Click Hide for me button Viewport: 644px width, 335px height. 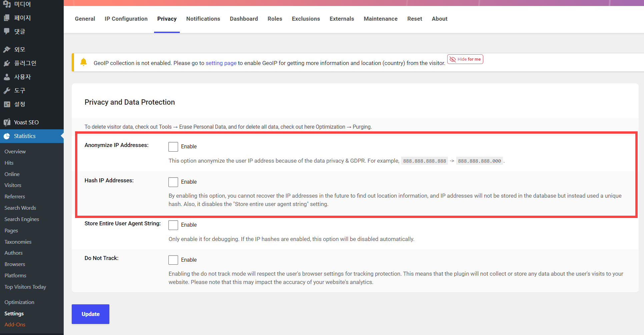(x=465, y=59)
